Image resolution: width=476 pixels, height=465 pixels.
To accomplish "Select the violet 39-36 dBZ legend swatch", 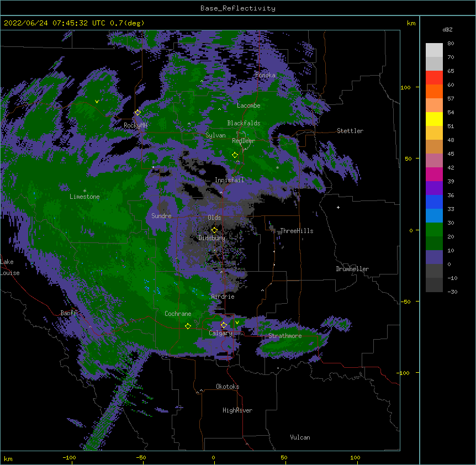I will [x=434, y=188].
